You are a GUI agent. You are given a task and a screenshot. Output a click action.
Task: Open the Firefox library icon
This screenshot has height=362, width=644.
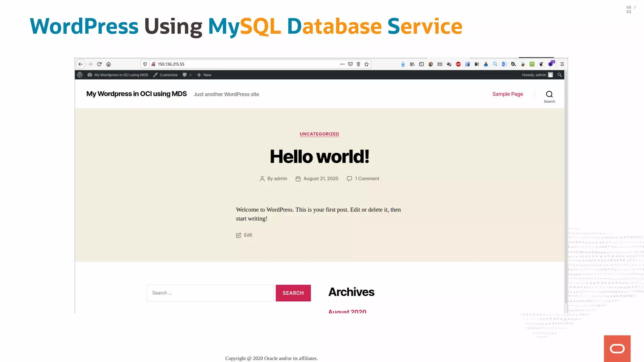pyautogui.click(x=412, y=64)
